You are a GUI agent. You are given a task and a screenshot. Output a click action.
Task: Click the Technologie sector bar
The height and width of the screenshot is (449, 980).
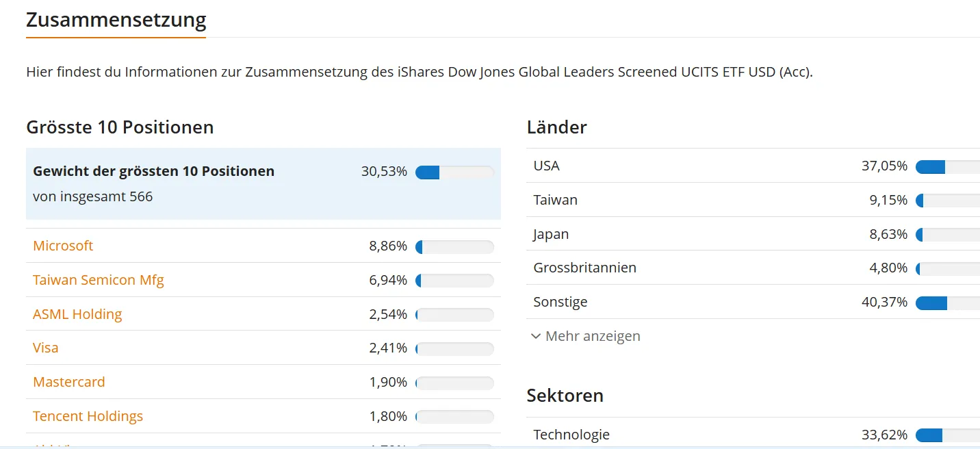coord(948,435)
